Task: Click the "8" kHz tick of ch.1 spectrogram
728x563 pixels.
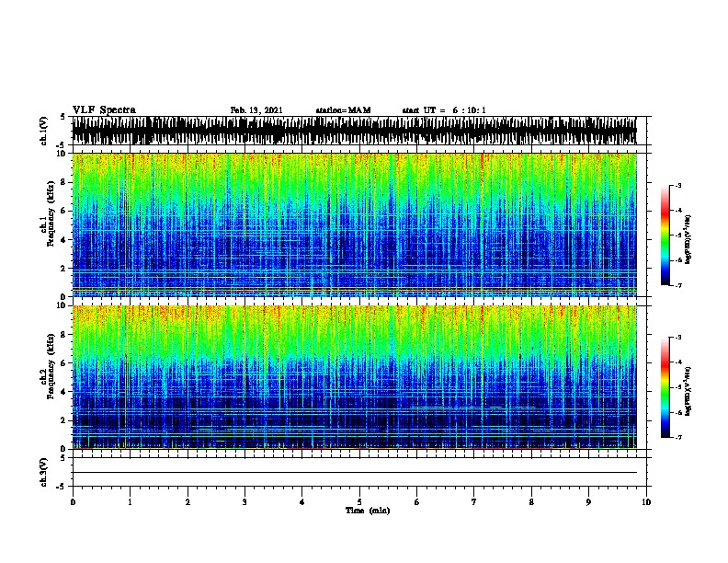Action: tap(63, 182)
